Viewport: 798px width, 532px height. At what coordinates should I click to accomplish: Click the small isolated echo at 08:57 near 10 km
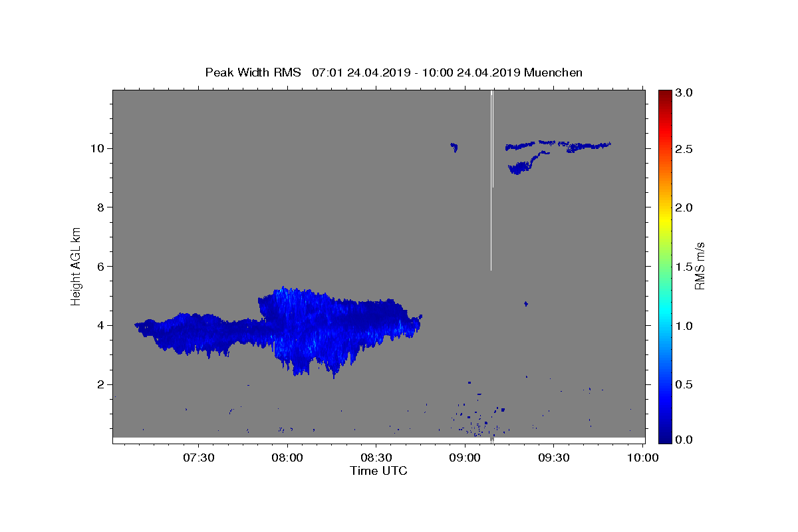coord(454,147)
